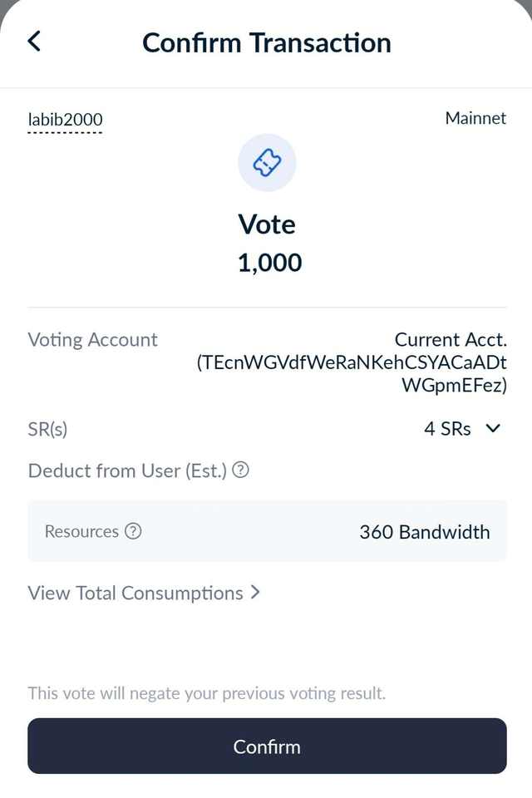
Task: Open help icon next to Deduct from User
Action: point(241,470)
